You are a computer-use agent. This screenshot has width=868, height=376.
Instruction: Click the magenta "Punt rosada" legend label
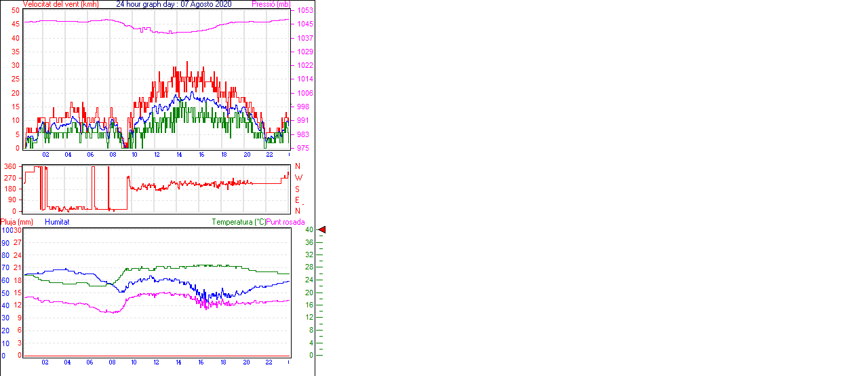pos(285,222)
